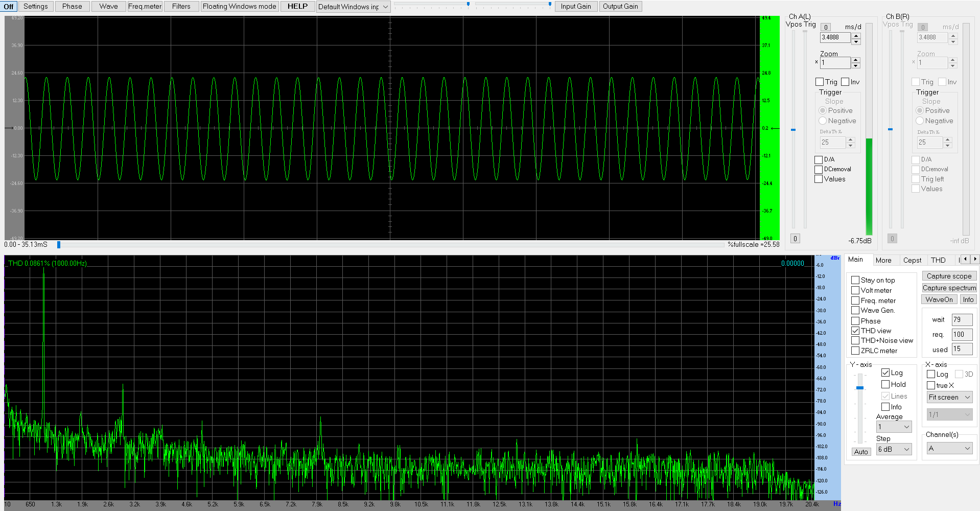Image resolution: width=980 pixels, height=511 pixels.
Task: Decrease Ch A Zoom with down arrow
Action: 856,65
